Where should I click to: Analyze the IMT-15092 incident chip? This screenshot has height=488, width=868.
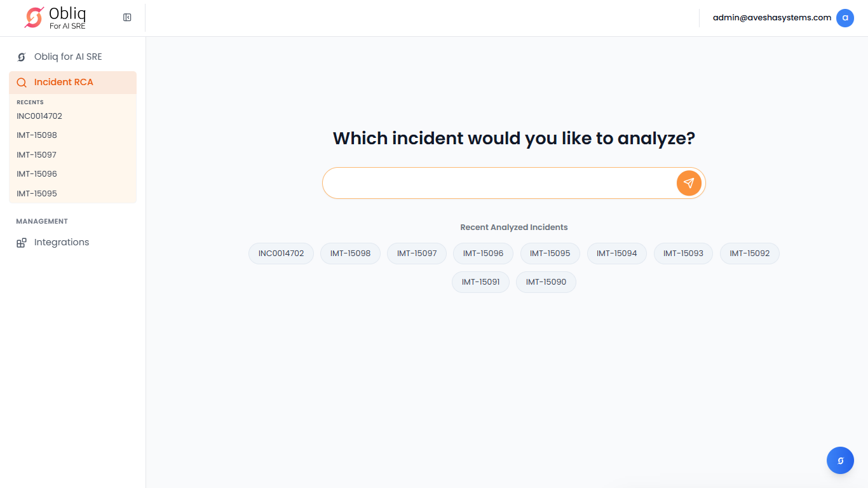click(x=749, y=254)
